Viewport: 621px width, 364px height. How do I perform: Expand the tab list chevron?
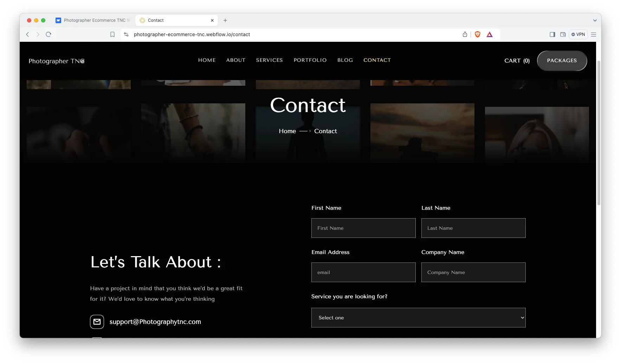tap(595, 20)
